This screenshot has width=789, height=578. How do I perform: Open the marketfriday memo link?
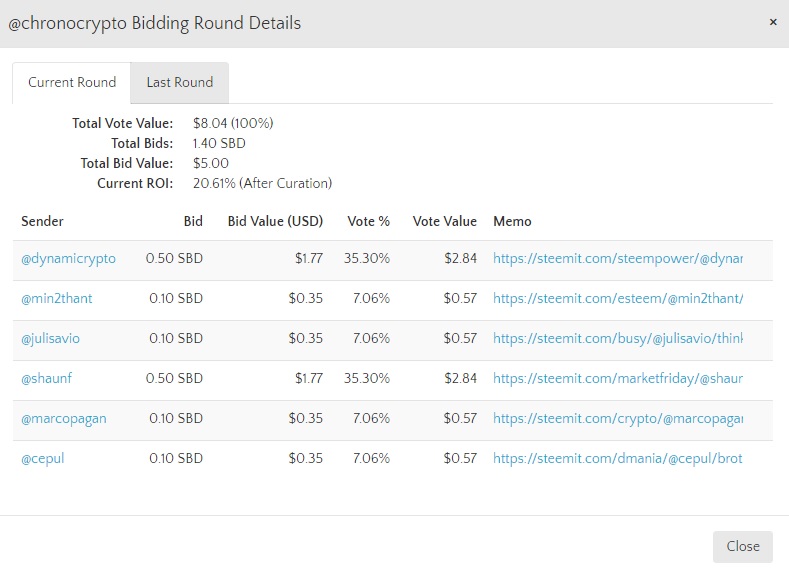pos(617,379)
